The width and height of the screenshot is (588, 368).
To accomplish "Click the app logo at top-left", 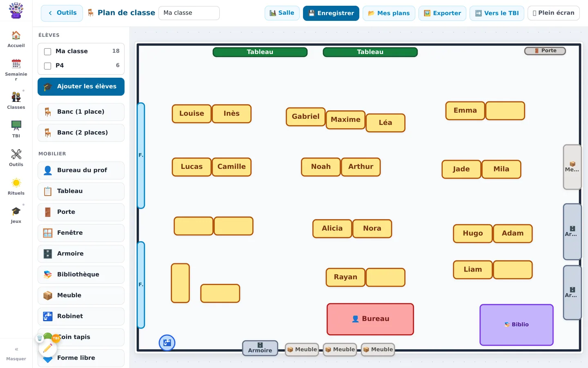I will click(16, 11).
